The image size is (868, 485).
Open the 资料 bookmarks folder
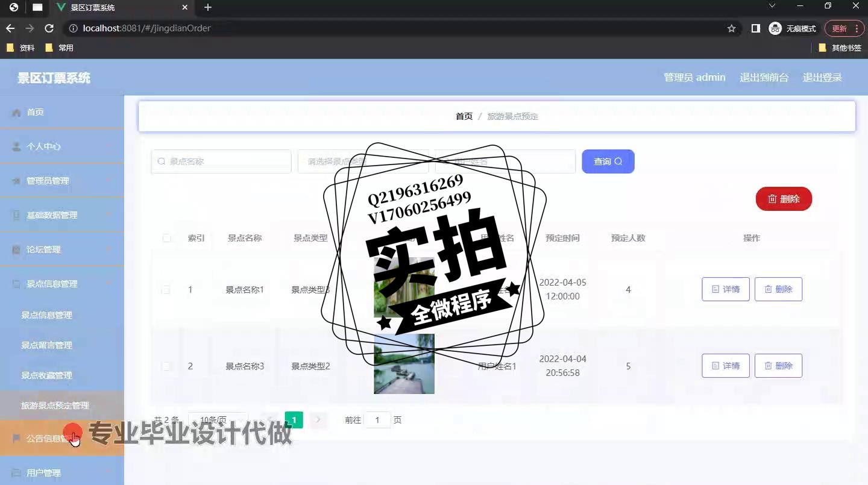pos(20,48)
